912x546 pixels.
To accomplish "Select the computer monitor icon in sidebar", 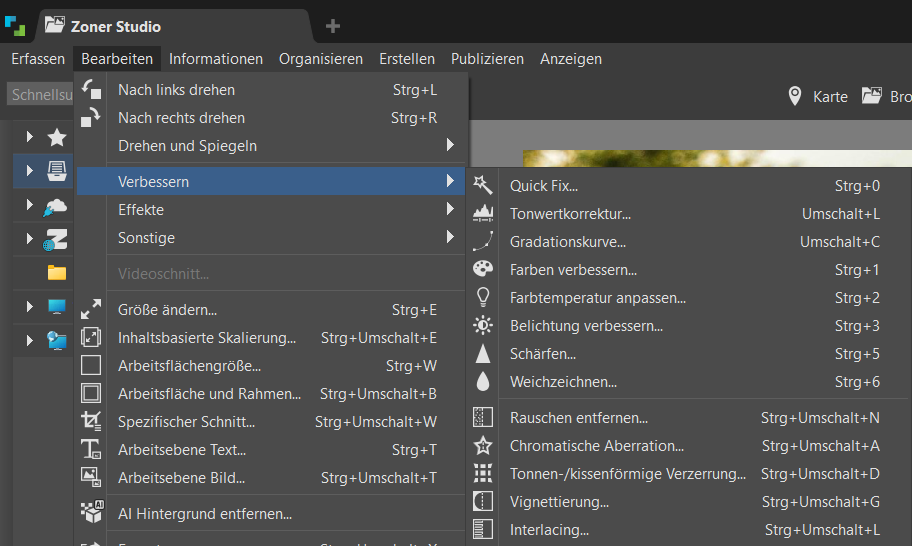I will pyautogui.click(x=56, y=306).
